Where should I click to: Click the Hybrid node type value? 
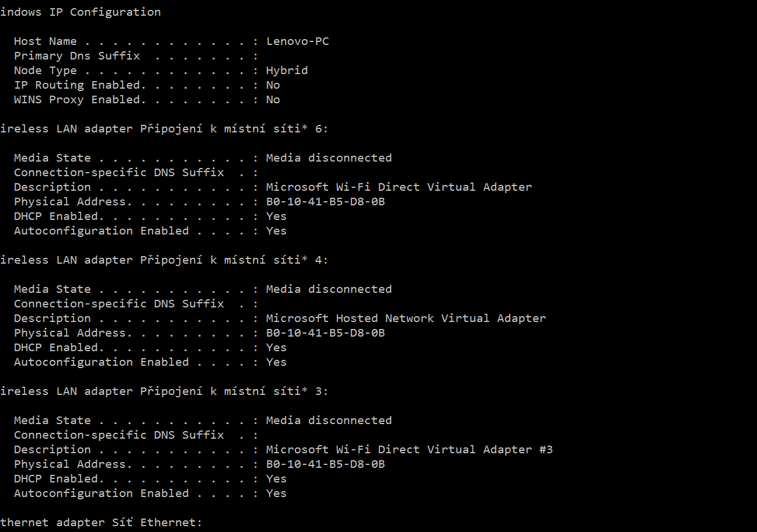(287, 71)
